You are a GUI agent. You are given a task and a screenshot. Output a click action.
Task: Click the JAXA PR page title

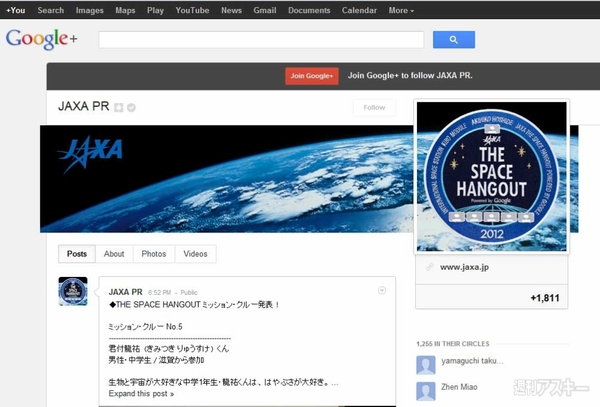[83, 106]
